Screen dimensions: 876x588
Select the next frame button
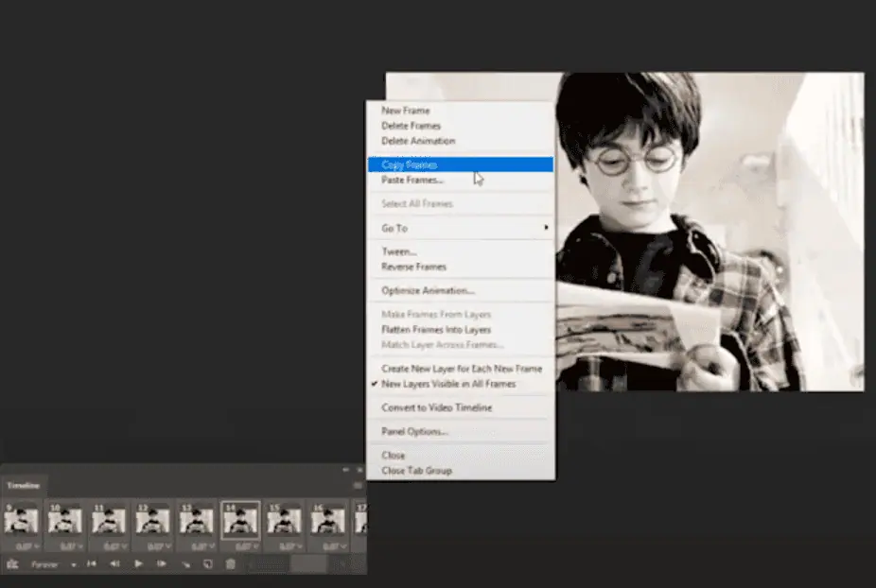click(162, 564)
